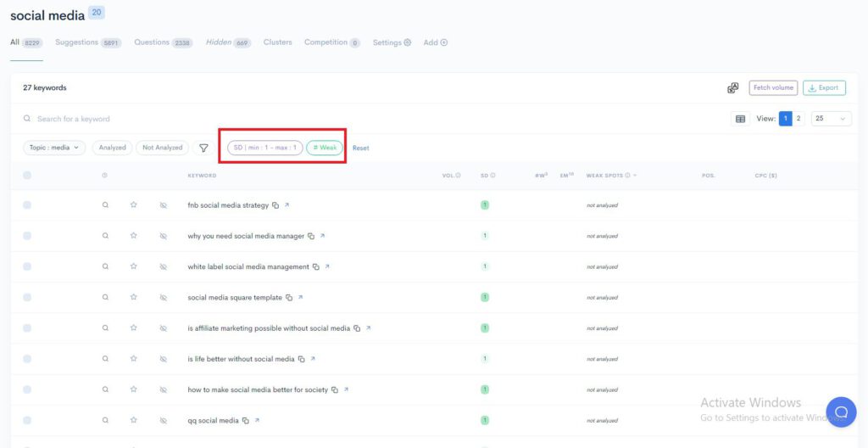
Task: Copy qq social media keyword
Action: 245,421
